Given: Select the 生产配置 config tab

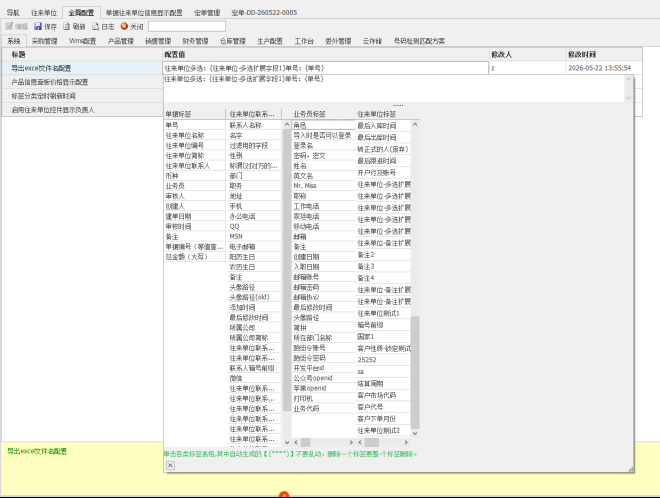Looking at the screenshot, I should click(270, 41).
